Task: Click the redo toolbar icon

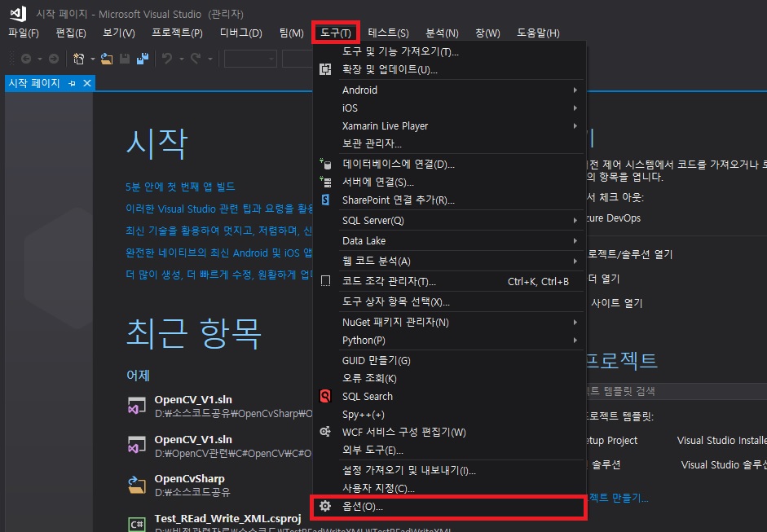Action: click(196, 59)
